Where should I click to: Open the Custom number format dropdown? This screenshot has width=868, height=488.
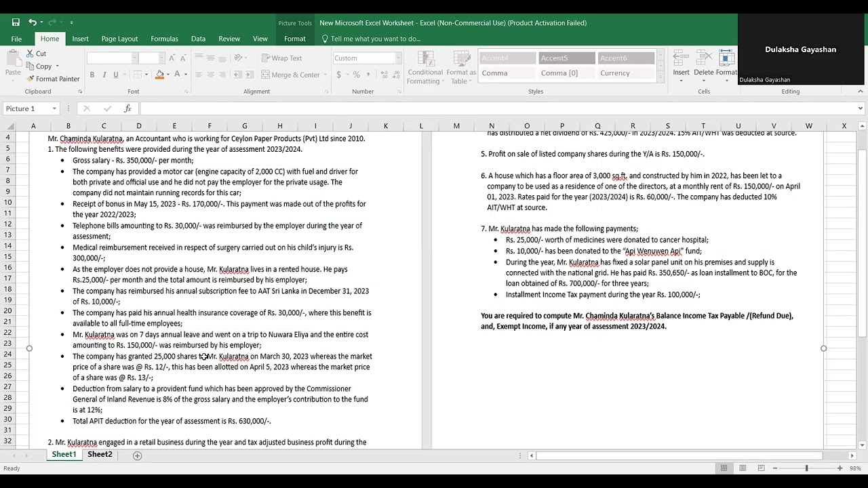pyautogui.click(x=398, y=58)
